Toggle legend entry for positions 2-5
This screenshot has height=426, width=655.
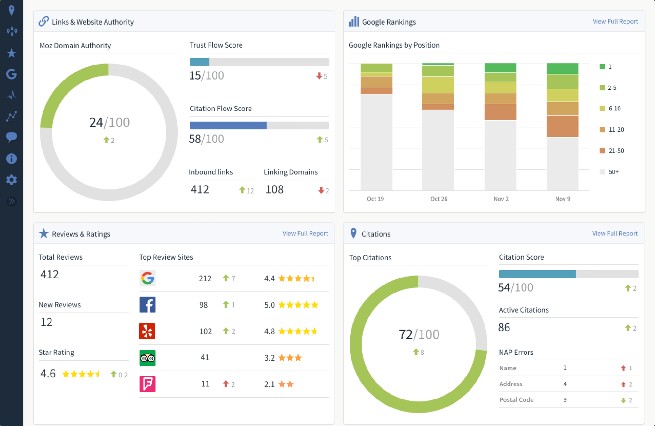coord(607,88)
